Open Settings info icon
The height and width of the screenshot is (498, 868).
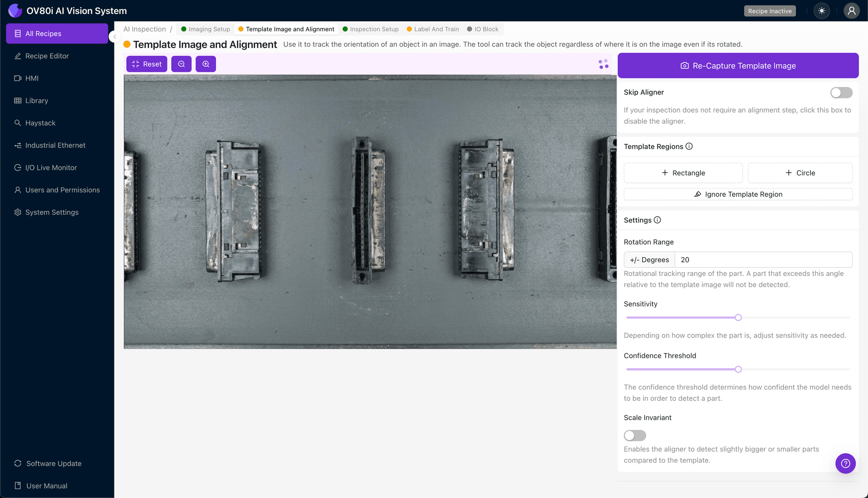click(x=657, y=220)
